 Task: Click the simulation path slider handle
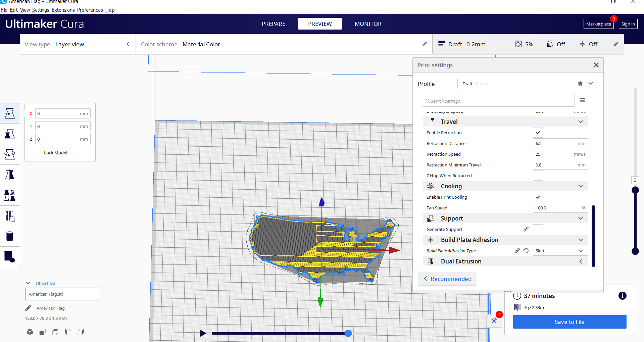348,333
